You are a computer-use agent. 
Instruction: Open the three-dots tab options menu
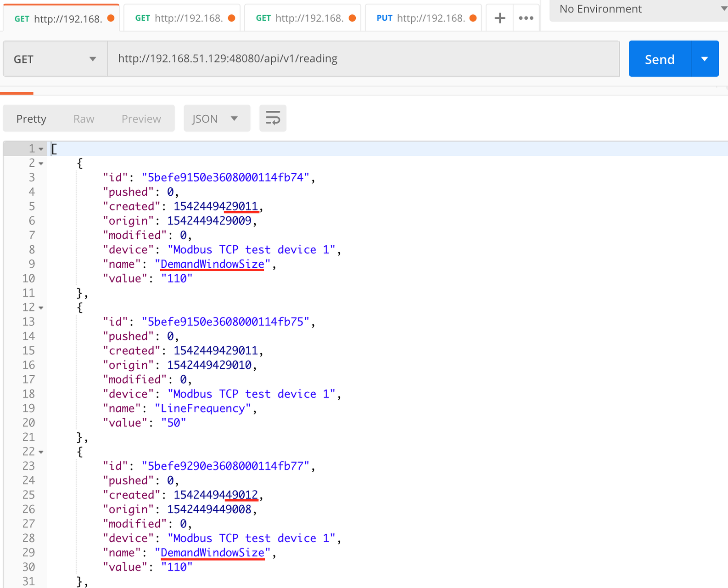coord(526,18)
